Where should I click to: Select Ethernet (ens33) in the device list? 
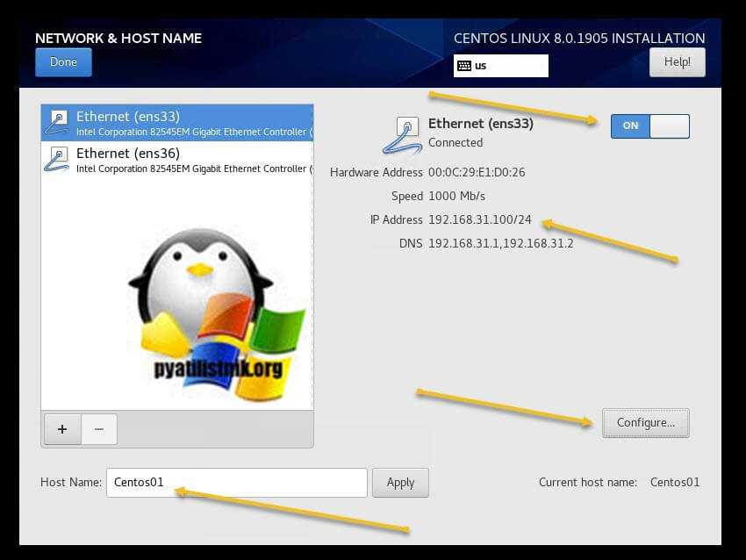(177, 123)
